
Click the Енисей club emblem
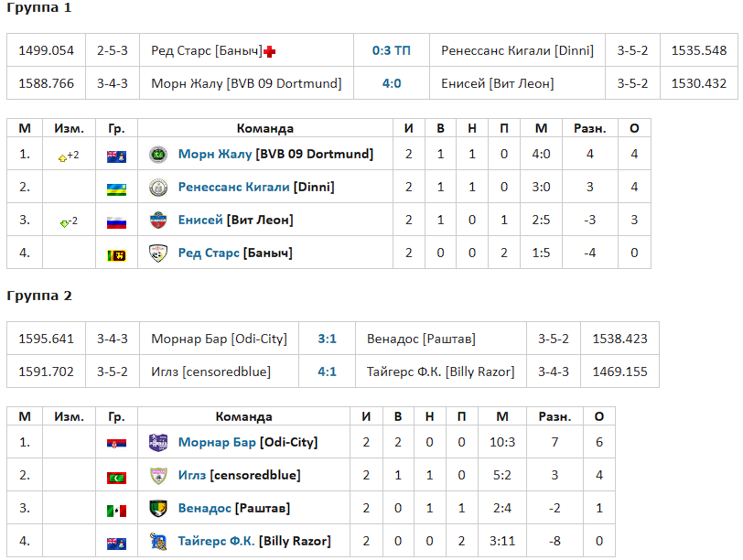[157, 220]
